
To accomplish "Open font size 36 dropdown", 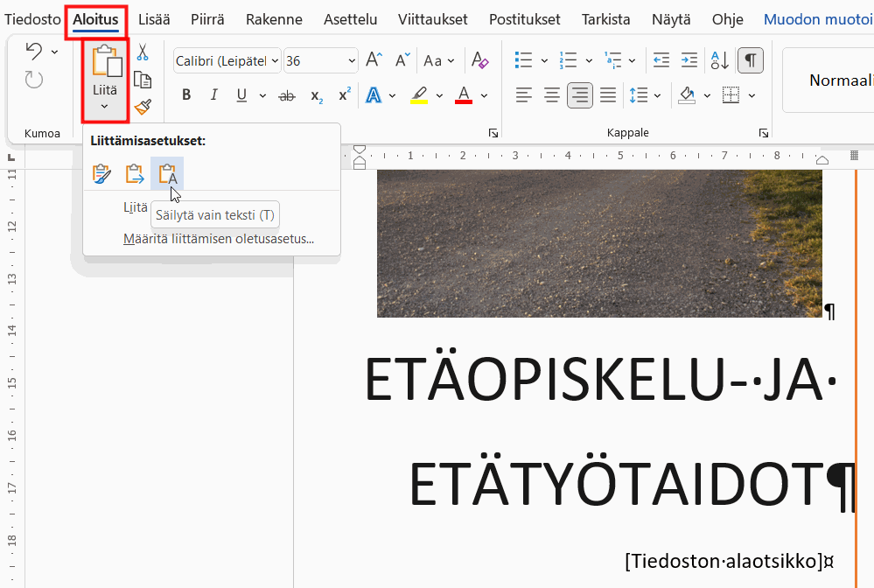I will 352,60.
